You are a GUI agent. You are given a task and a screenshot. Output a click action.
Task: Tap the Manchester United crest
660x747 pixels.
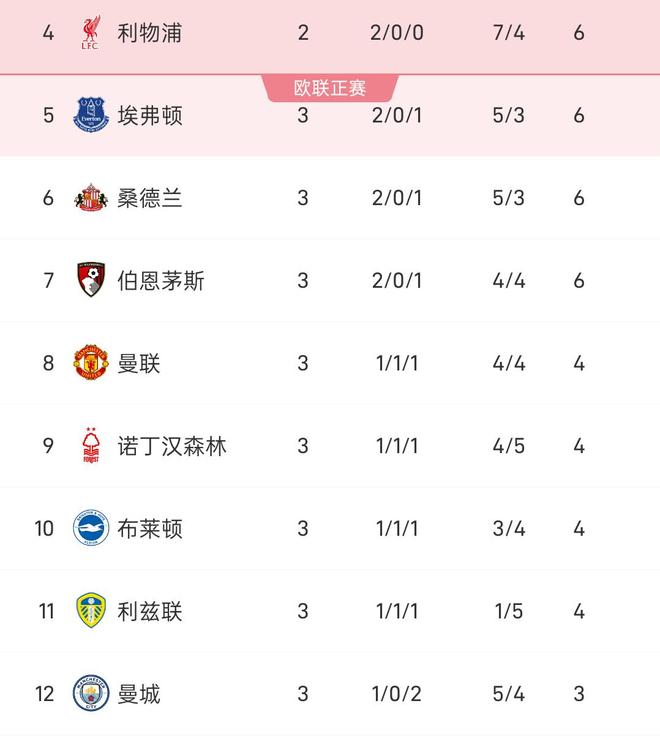point(91,363)
